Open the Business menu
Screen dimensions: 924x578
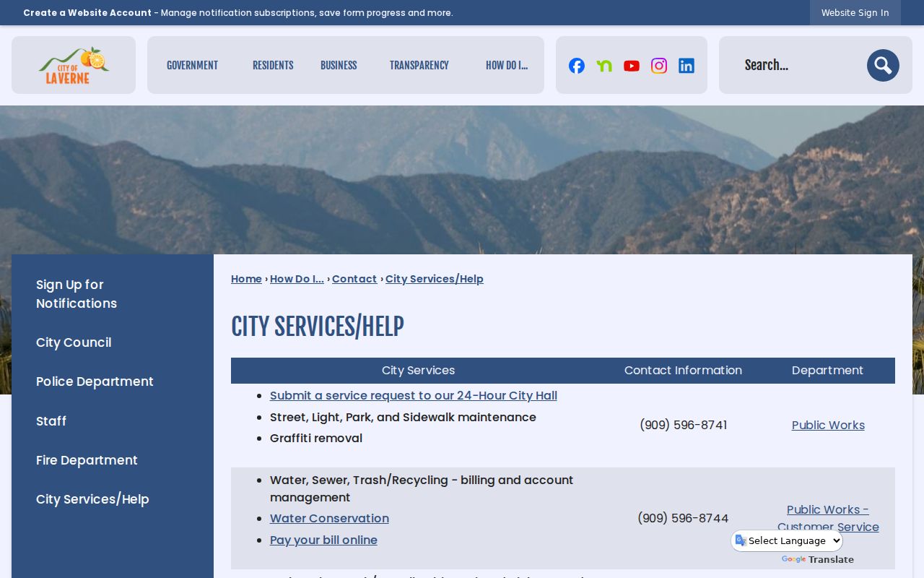[x=339, y=65]
